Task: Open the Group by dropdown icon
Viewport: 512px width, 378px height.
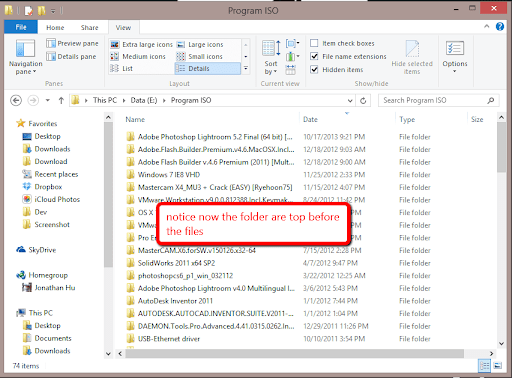Action: 293,43
